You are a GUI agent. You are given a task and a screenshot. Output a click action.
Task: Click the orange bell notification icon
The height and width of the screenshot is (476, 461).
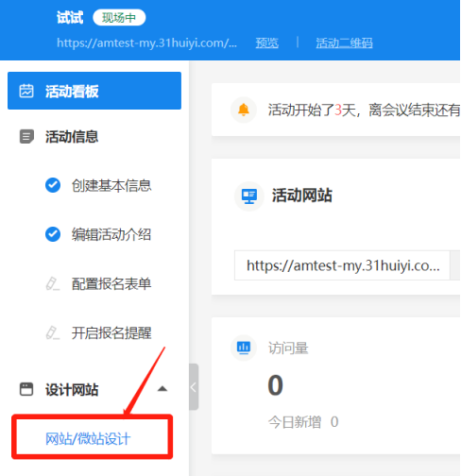point(244,110)
